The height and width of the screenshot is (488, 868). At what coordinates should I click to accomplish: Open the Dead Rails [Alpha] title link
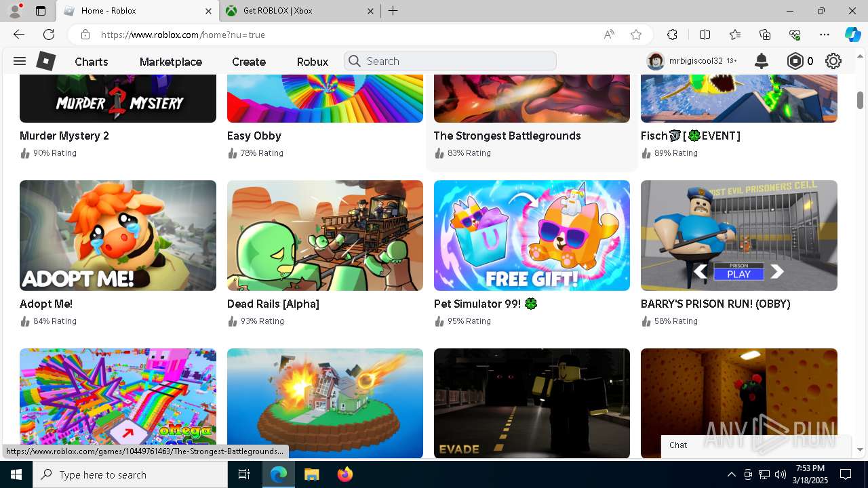[273, 304]
